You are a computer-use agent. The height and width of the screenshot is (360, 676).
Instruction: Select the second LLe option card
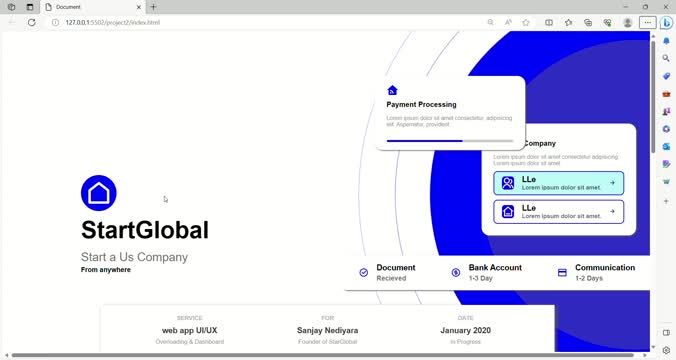[558, 212]
